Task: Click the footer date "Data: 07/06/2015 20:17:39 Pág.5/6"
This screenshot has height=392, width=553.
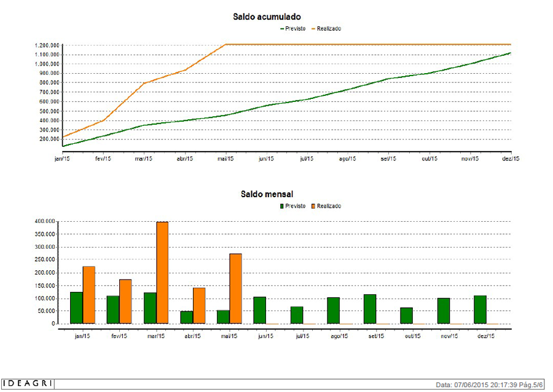Action: (490, 385)
